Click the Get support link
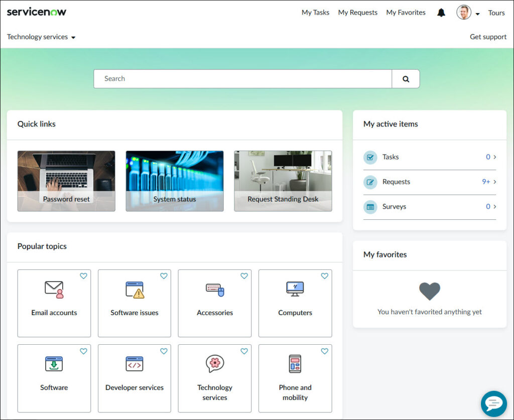This screenshot has height=420, width=514. (488, 37)
